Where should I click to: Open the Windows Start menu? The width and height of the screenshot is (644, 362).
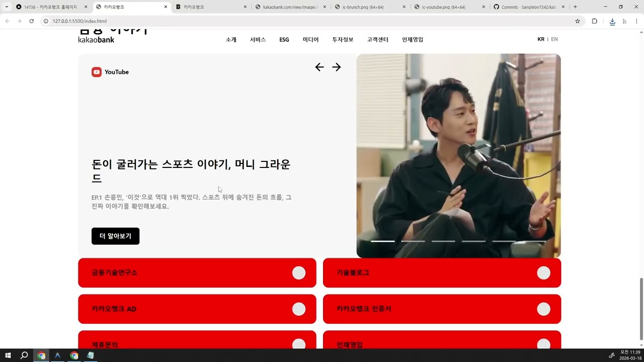pos(8,355)
